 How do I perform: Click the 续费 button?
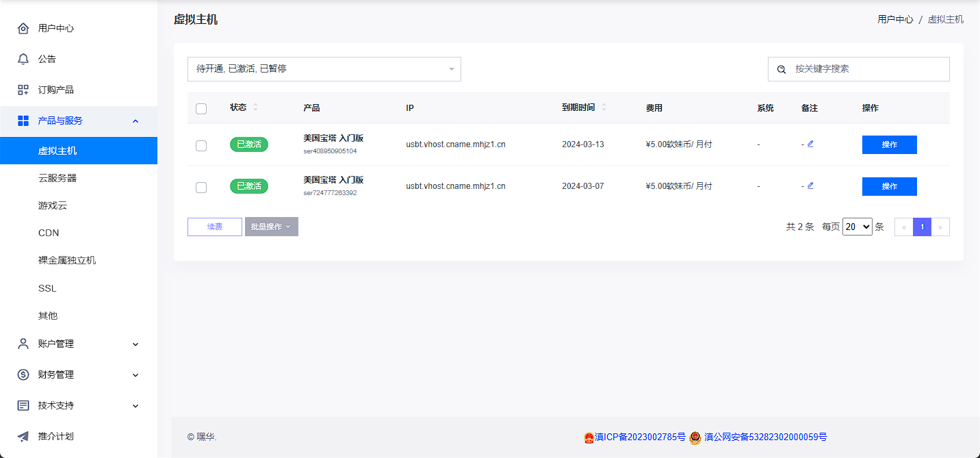tap(214, 227)
